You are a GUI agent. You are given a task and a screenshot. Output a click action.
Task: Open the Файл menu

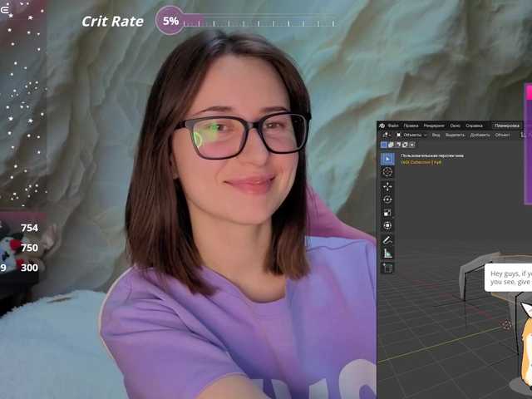tap(393, 126)
